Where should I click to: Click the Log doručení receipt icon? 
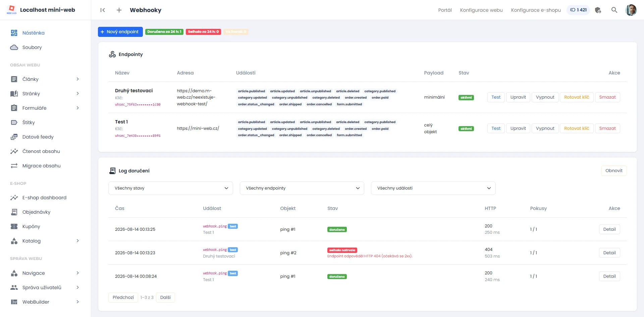point(112,171)
